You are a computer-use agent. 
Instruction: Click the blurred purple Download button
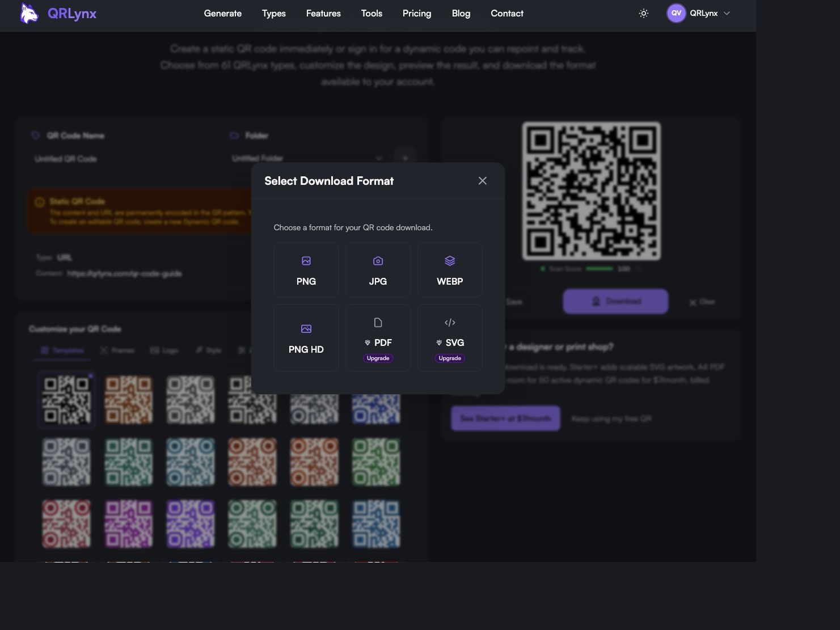click(x=615, y=301)
